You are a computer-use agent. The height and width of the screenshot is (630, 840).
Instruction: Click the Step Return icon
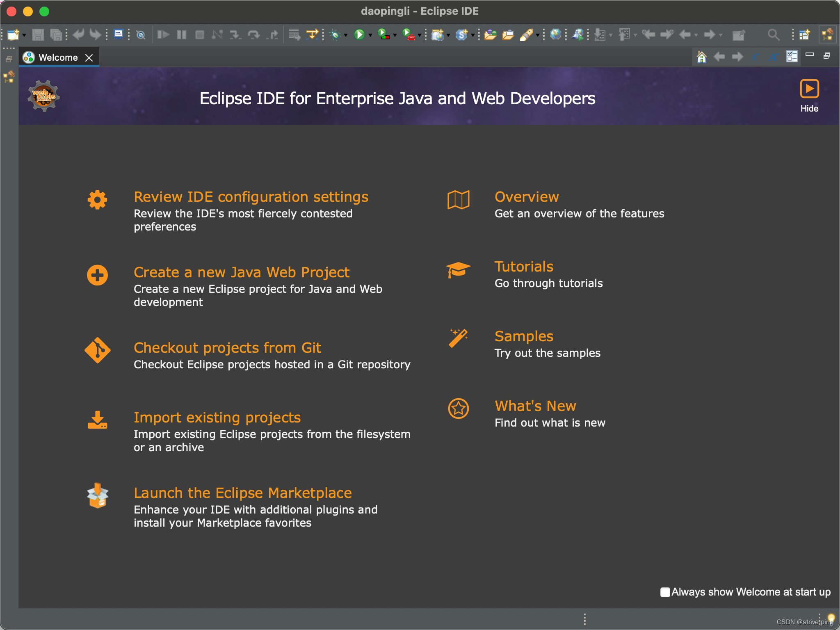(272, 35)
